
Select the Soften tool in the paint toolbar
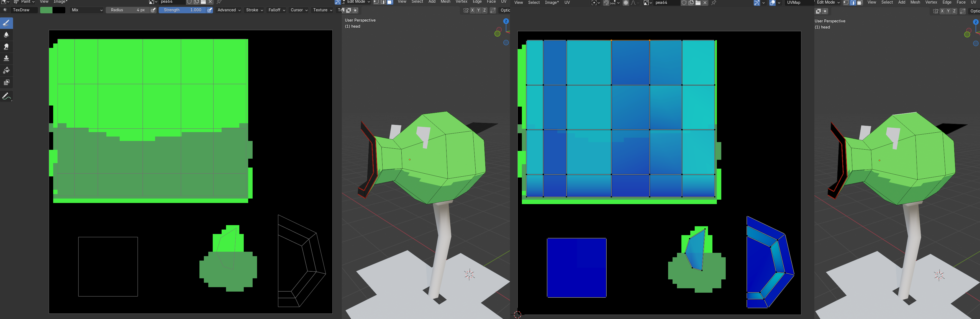(6, 35)
